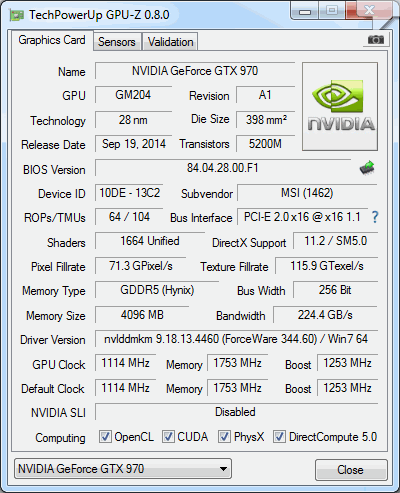Select the Graphics Card tab
400x493 pixels.
click(x=52, y=40)
